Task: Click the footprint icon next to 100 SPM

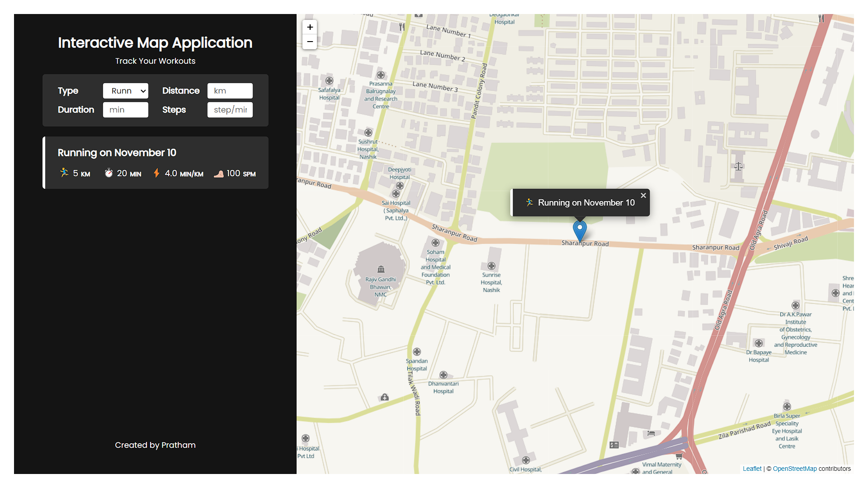Action: pos(219,173)
